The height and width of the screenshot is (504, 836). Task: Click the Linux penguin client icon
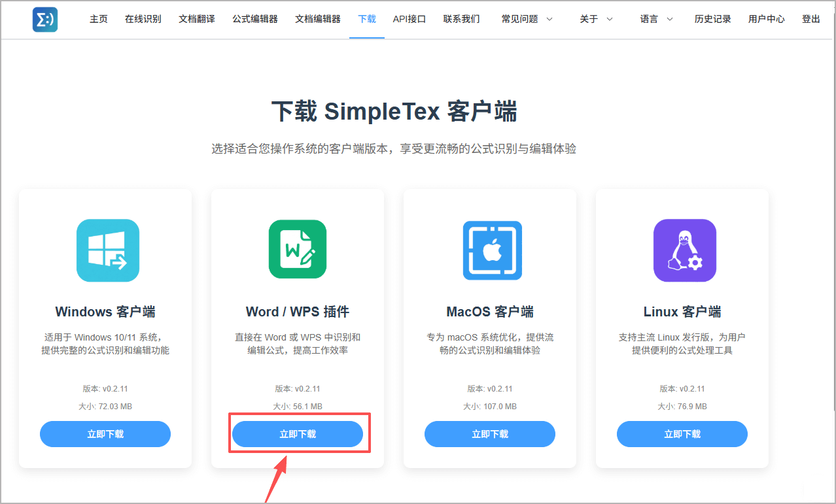click(684, 250)
